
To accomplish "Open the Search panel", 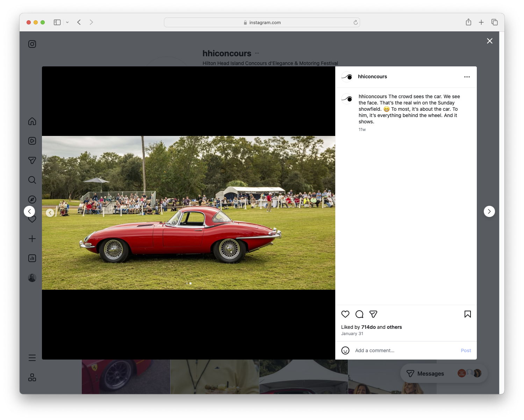I will 32,180.
